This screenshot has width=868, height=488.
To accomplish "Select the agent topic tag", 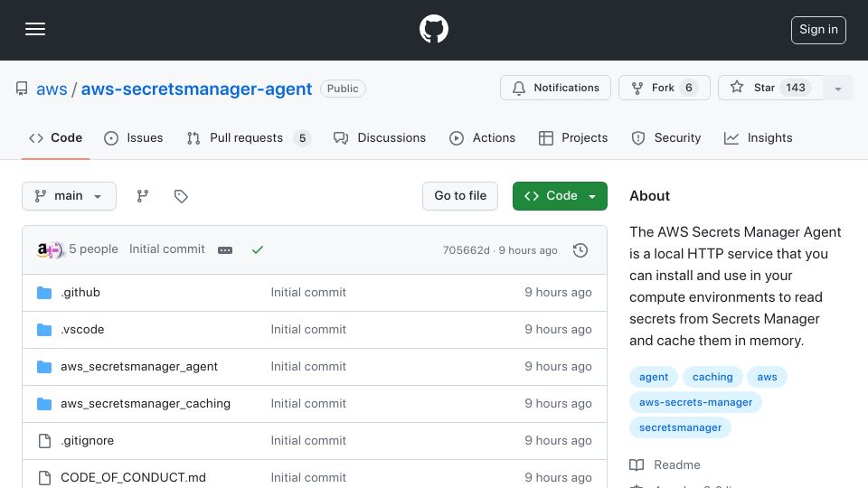I will point(653,377).
